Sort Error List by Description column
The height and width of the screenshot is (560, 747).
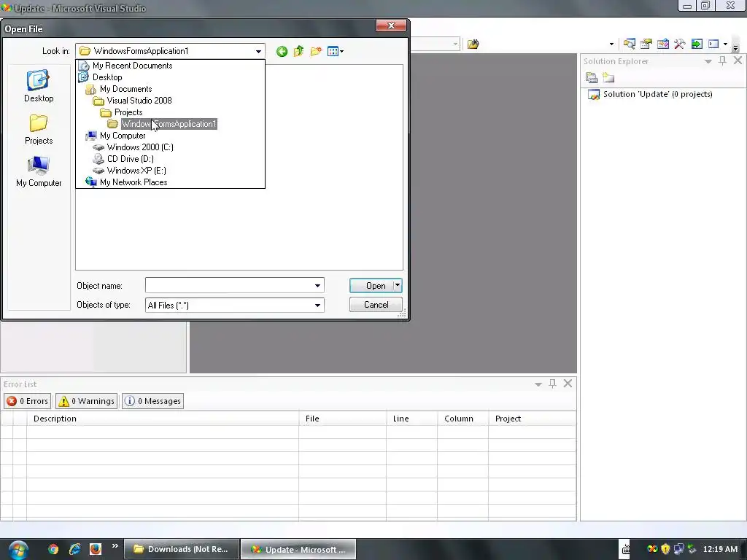pyautogui.click(x=163, y=419)
